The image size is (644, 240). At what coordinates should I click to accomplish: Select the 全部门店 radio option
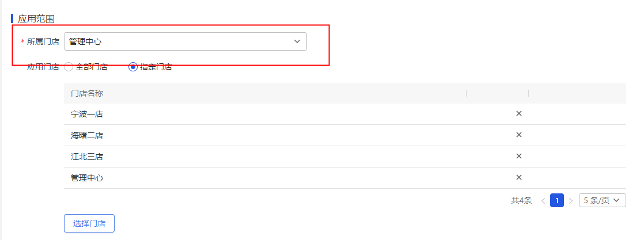click(x=69, y=67)
